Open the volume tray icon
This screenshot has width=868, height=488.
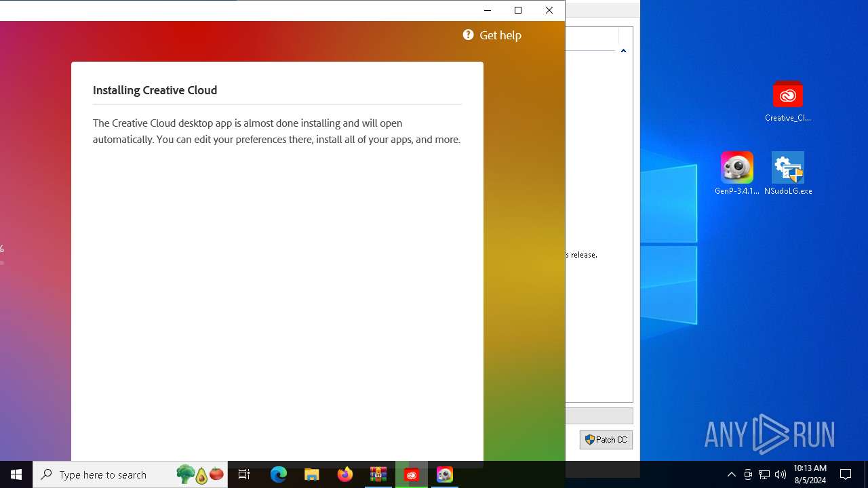(781, 474)
